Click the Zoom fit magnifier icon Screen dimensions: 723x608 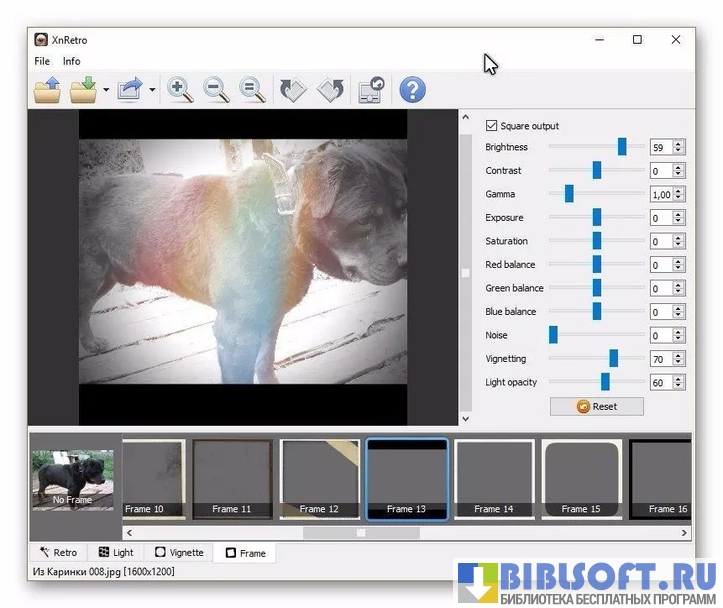tap(253, 90)
